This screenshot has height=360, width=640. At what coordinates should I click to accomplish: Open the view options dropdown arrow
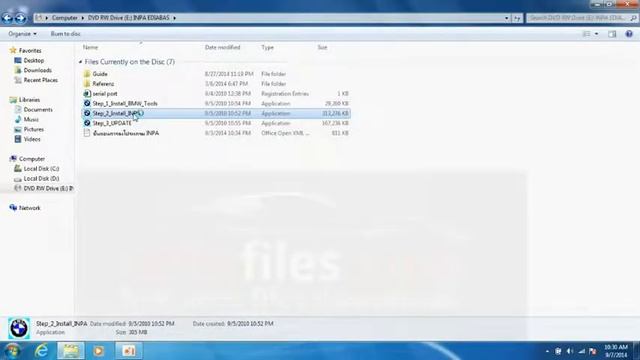coord(596,34)
